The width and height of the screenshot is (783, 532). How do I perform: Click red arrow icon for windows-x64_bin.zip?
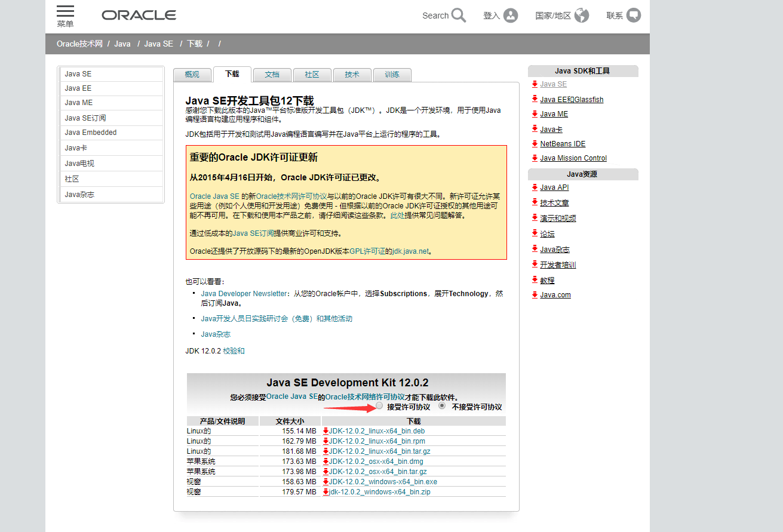point(326,492)
